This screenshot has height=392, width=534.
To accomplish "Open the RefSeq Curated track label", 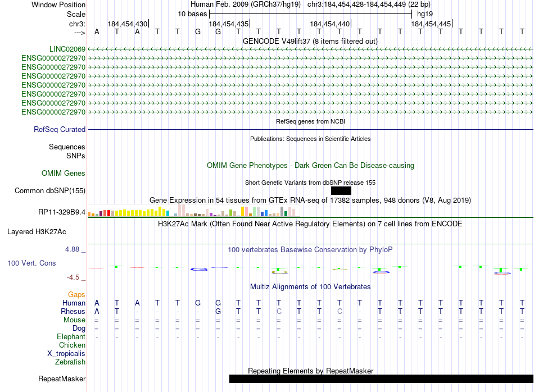I will (x=60, y=130).
